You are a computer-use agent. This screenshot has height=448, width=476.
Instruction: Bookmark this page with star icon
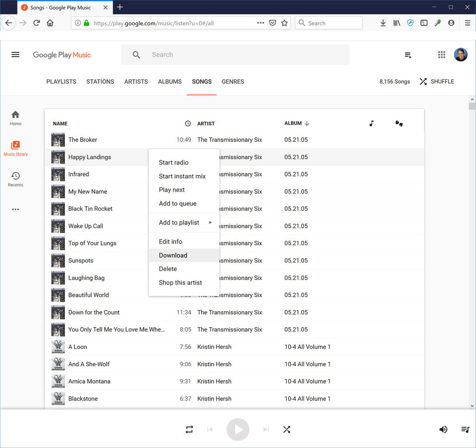tap(284, 23)
